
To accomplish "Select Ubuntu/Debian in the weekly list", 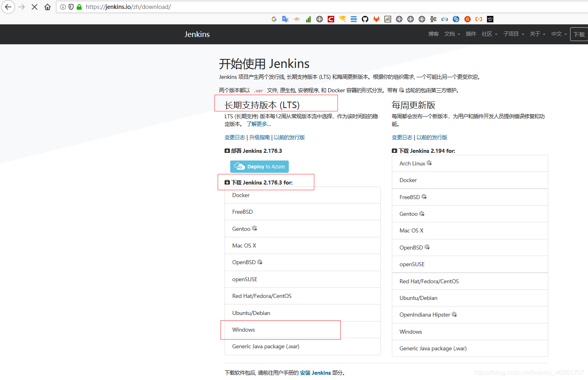I will [x=470, y=298].
